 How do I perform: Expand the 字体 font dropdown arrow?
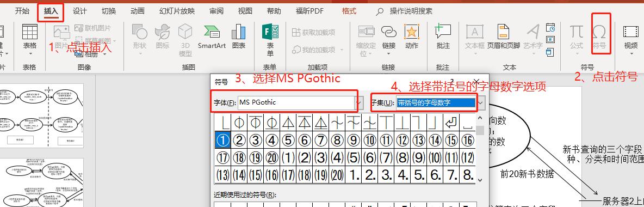click(x=359, y=102)
